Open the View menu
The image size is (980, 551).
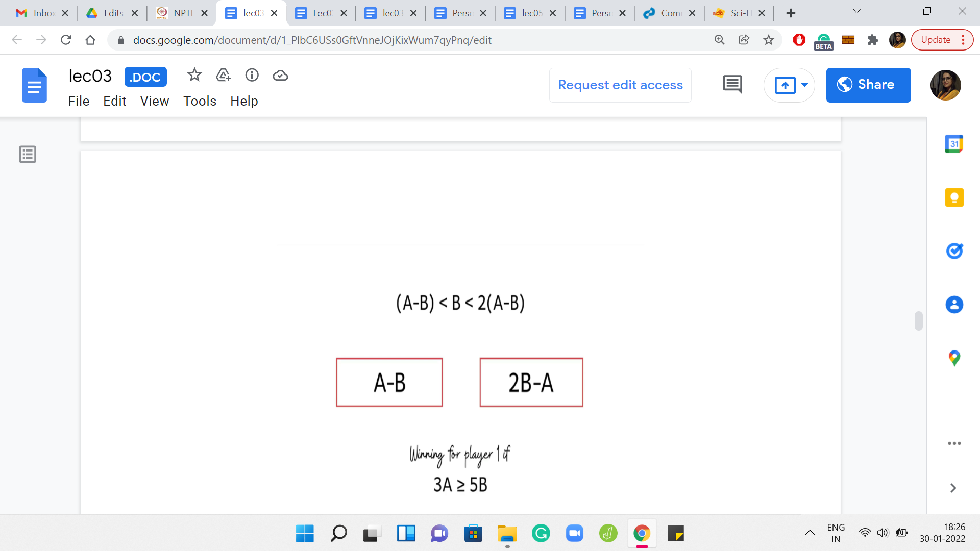154,101
